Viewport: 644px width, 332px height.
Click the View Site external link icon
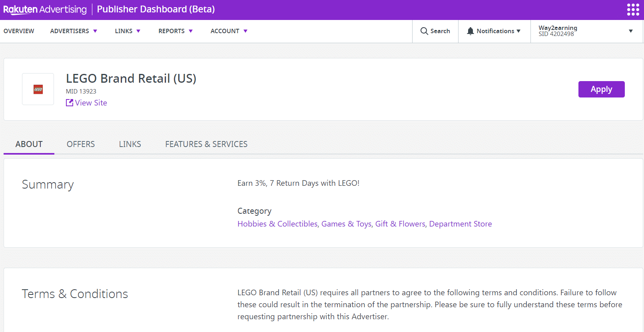coord(70,103)
